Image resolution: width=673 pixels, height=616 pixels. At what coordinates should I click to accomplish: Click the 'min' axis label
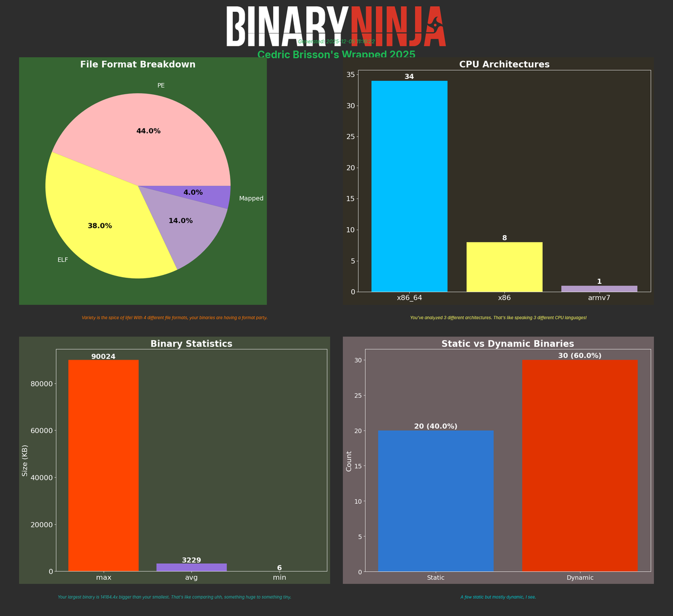coord(279,577)
